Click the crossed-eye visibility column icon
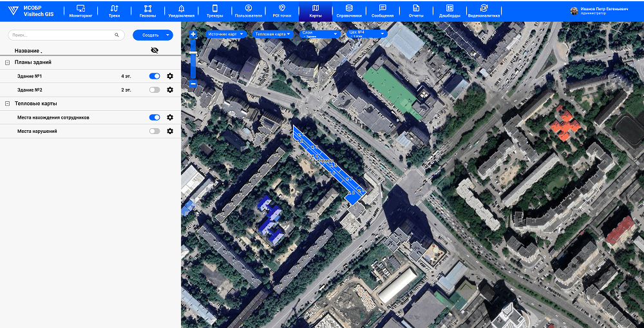Image resolution: width=644 pixels, height=328 pixels. [155, 50]
